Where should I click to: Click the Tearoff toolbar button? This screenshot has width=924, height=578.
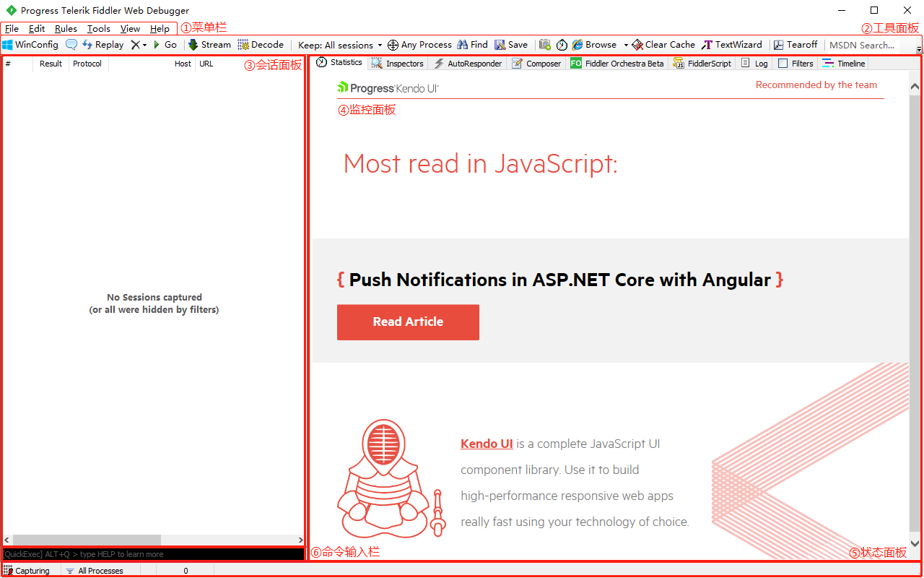click(x=796, y=45)
